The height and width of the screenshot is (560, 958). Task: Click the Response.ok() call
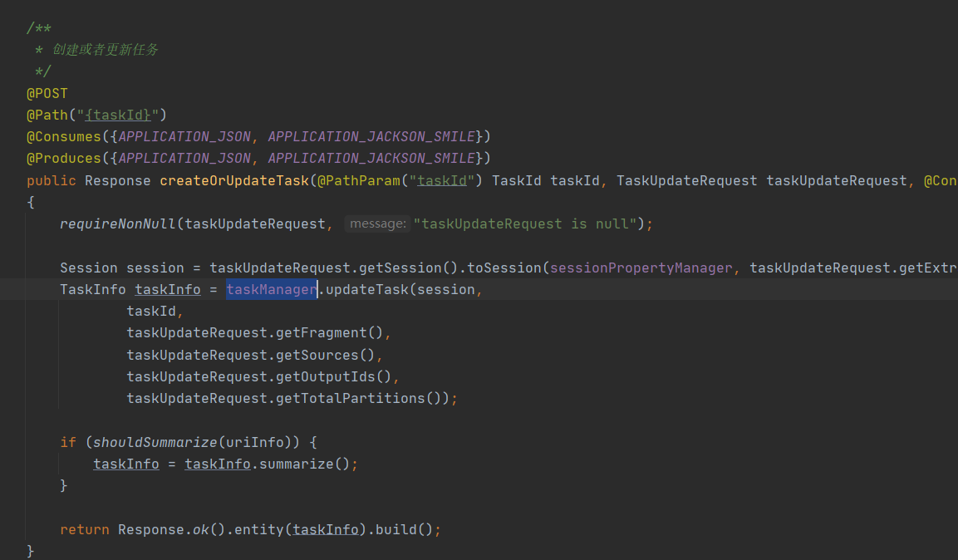172,529
